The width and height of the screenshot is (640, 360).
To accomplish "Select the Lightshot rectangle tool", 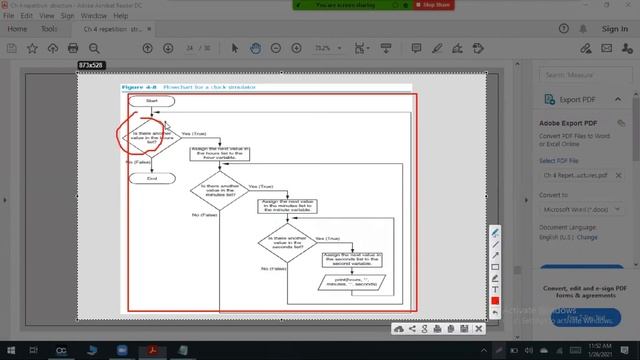I will click(x=495, y=267).
